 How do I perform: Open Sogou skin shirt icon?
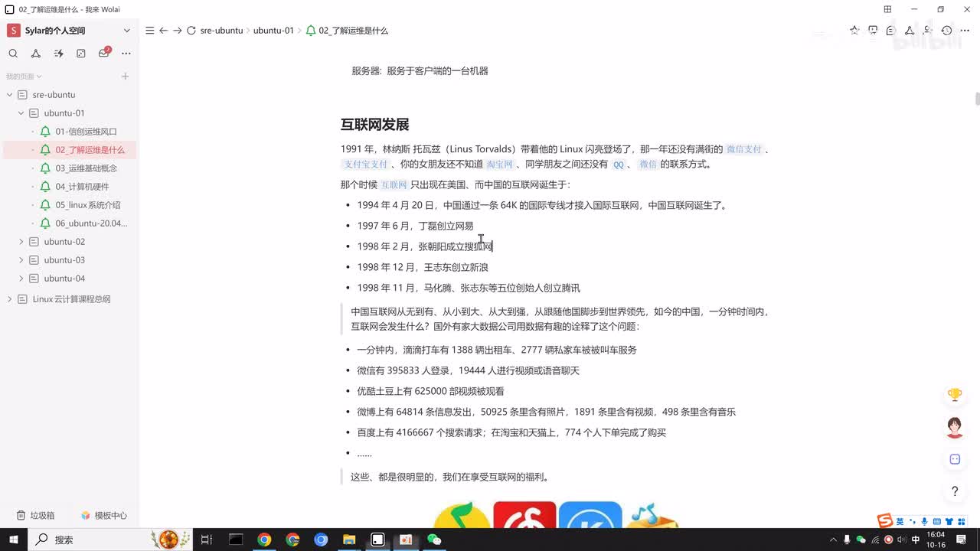[x=950, y=522]
